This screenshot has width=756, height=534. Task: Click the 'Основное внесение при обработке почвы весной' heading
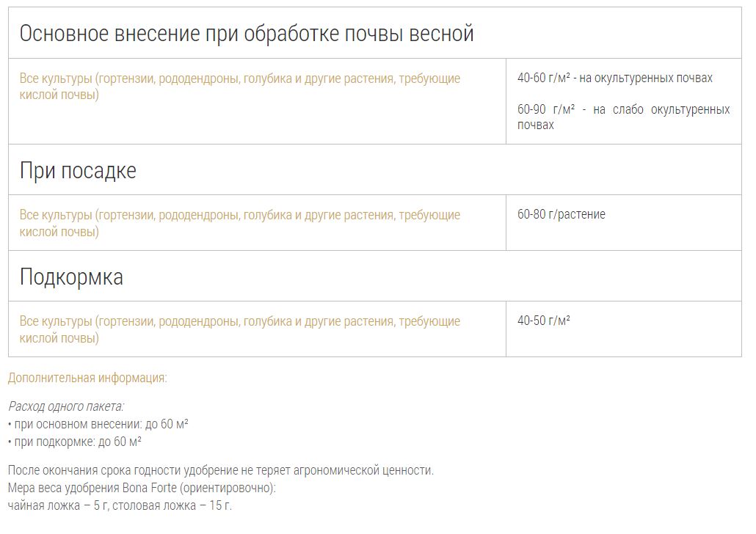click(247, 34)
